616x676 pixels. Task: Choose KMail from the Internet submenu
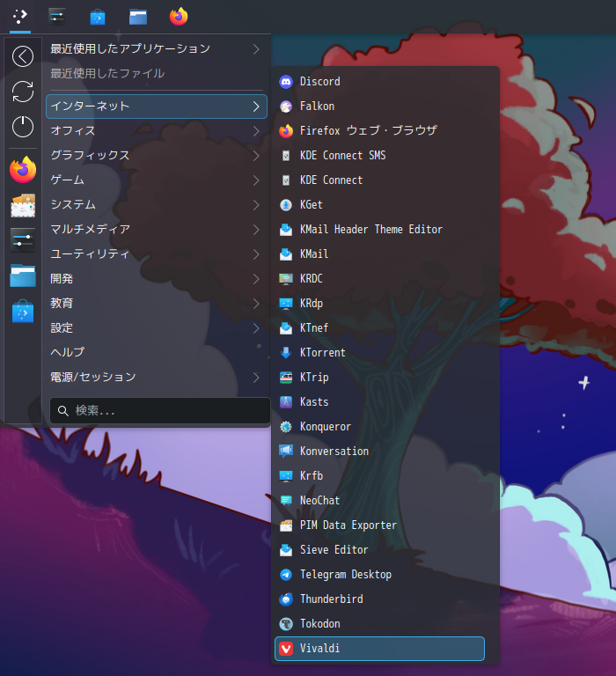click(380, 254)
